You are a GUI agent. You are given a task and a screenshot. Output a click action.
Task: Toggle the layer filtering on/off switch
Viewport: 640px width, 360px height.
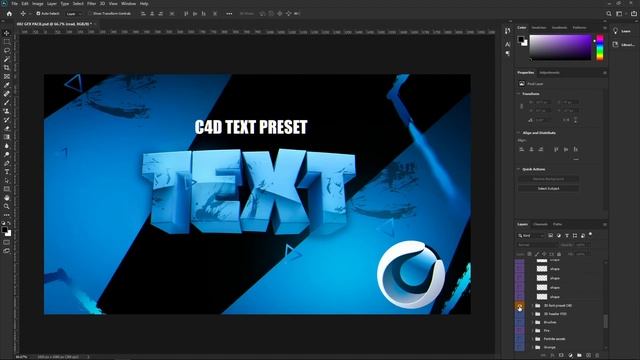click(590, 235)
